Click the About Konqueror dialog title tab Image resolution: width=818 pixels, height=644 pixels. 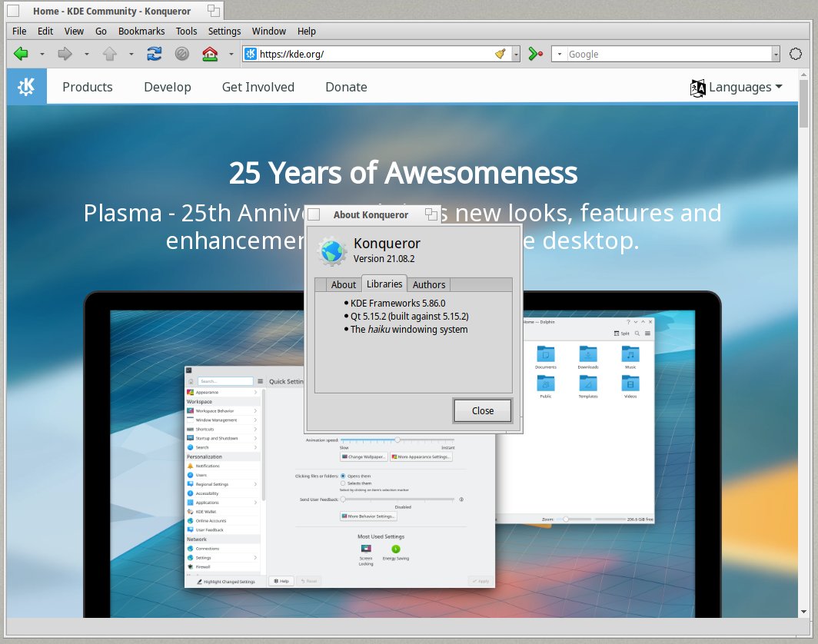(x=371, y=215)
